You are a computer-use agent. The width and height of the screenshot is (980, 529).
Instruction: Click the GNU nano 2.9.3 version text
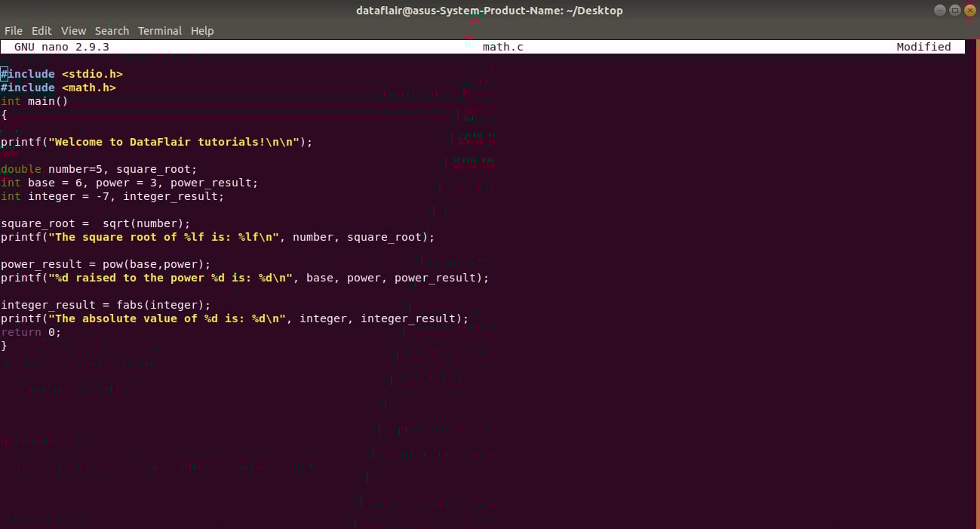click(x=60, y=46)
